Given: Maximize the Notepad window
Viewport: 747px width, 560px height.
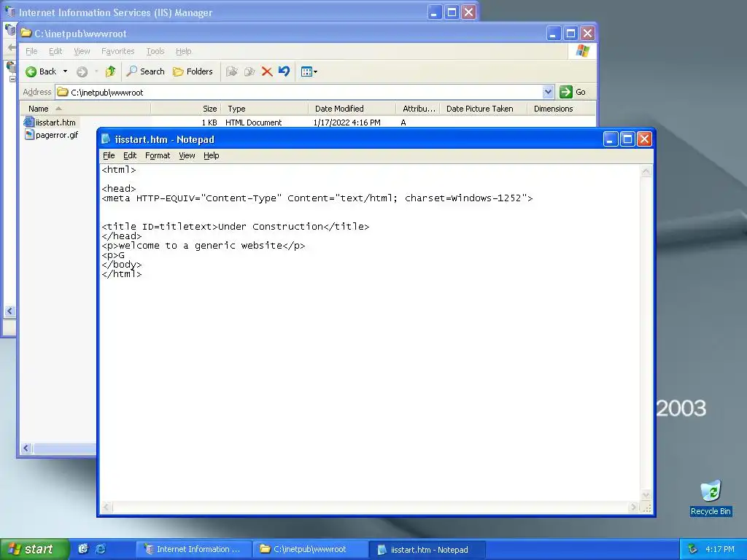Looking at the screenshot, I should point(627,139).
